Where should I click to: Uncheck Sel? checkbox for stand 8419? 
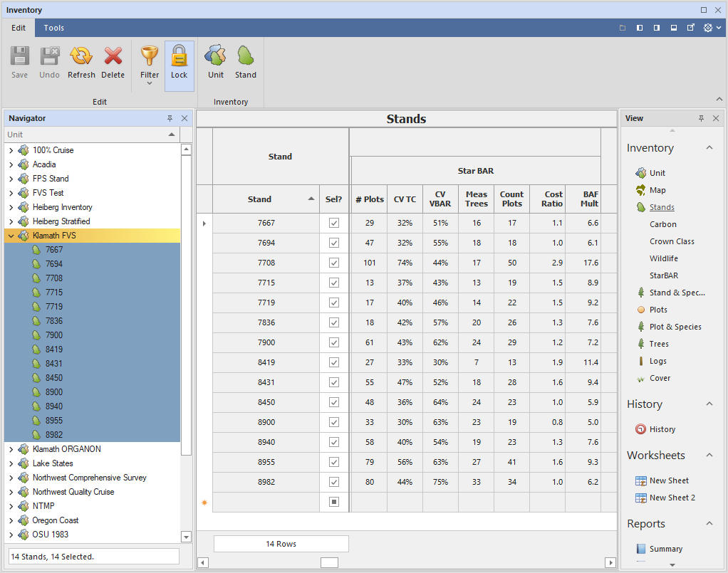click(x=334, y=363)
